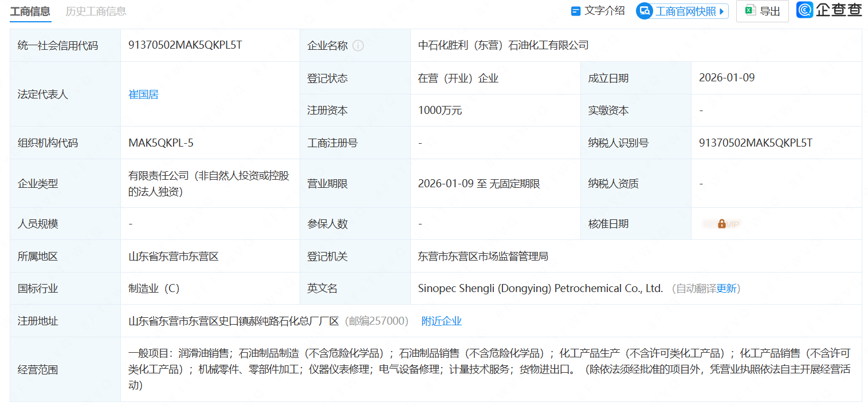Click the English name Sinopec Shengli text
This screenshot has width=868, height=406.
540,289
